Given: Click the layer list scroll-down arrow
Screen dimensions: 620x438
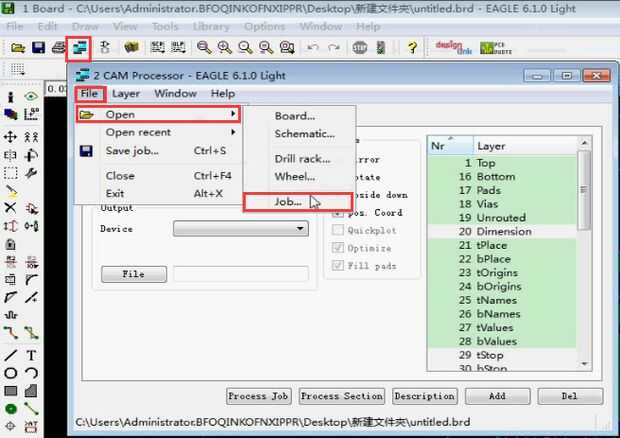Looking at the screenshot, I should pos(584,364).
